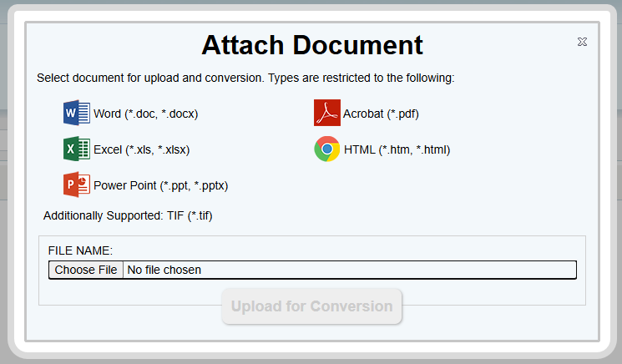Click the Chrome HTML icon
Viewport: 622px width, 364px height.
[x=326, y=149]
